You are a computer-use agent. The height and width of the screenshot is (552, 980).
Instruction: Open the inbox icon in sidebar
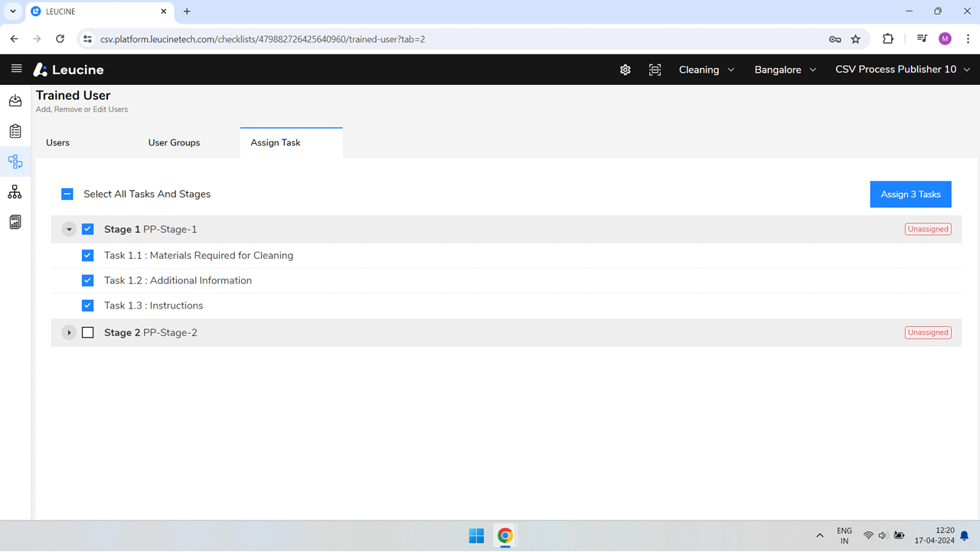15,101
